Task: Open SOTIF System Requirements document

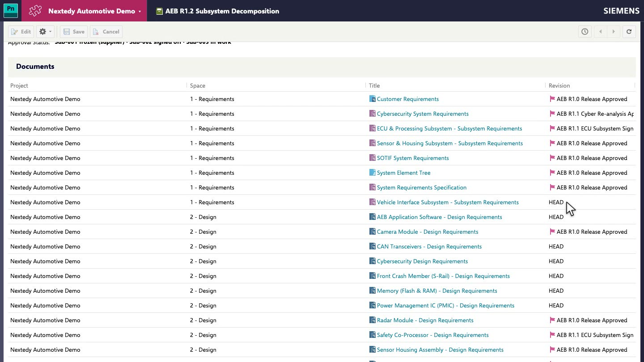Action: (x=413, y=158)
